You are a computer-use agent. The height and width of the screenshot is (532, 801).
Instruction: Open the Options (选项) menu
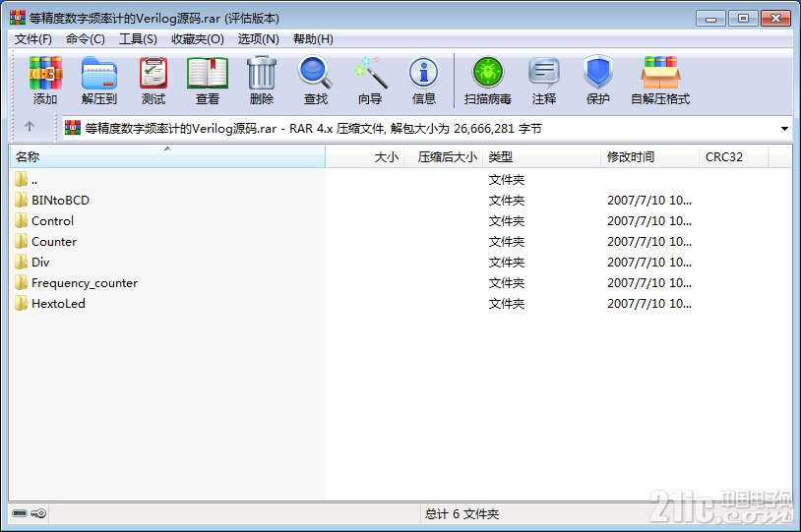click(x=258, y=39)
